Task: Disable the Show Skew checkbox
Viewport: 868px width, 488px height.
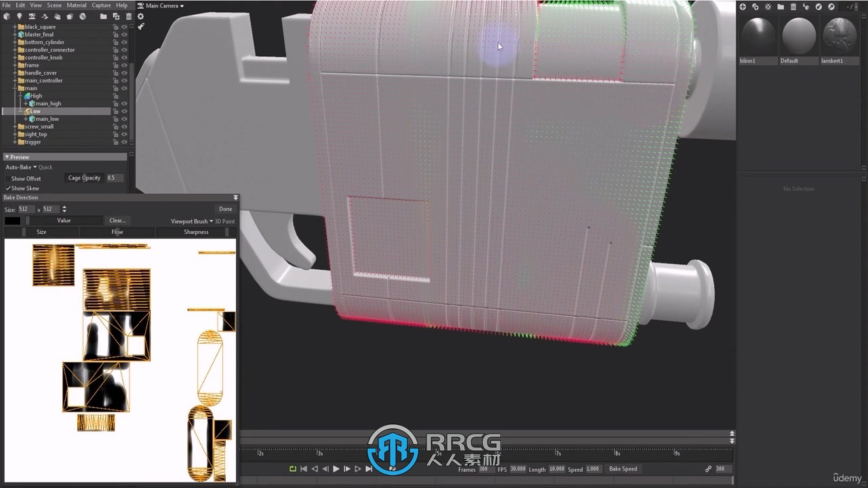Action: pyautogui.click(x=8, y=188)
